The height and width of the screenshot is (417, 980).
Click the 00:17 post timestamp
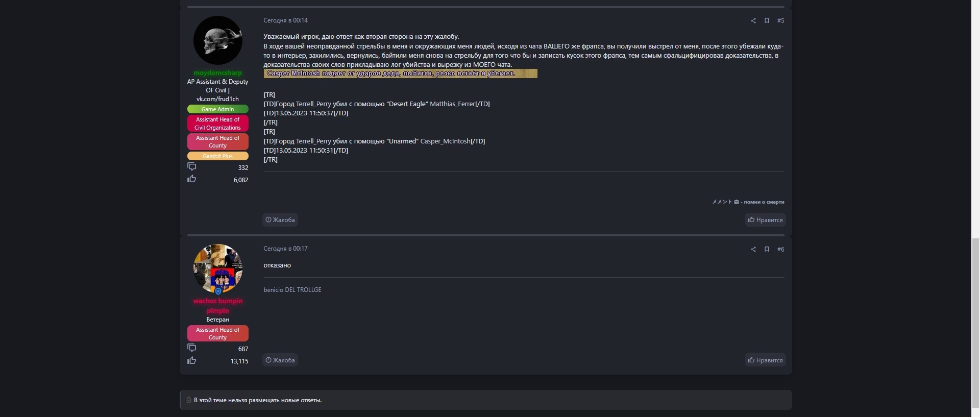(285, 249)
